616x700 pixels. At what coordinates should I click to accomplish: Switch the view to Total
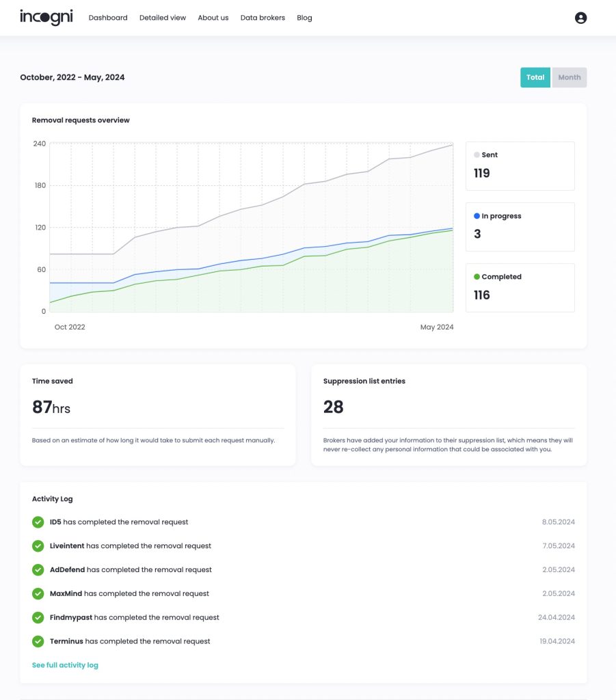535,77
